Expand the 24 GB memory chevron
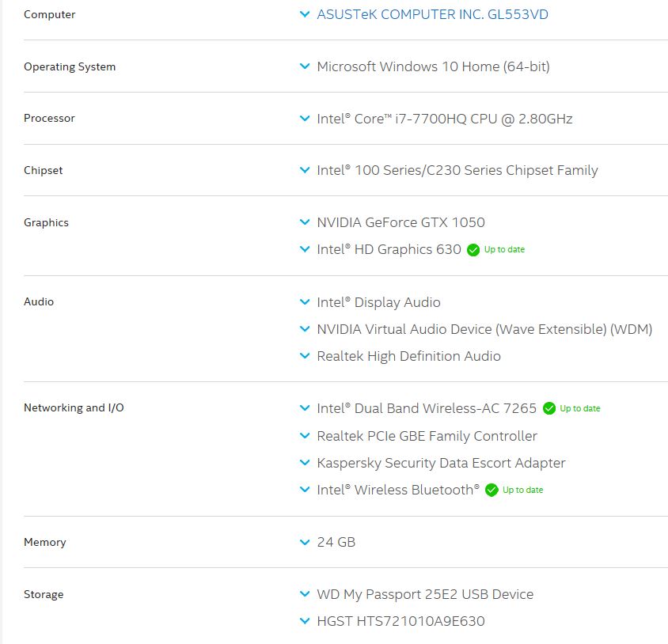 click(305, 542)
